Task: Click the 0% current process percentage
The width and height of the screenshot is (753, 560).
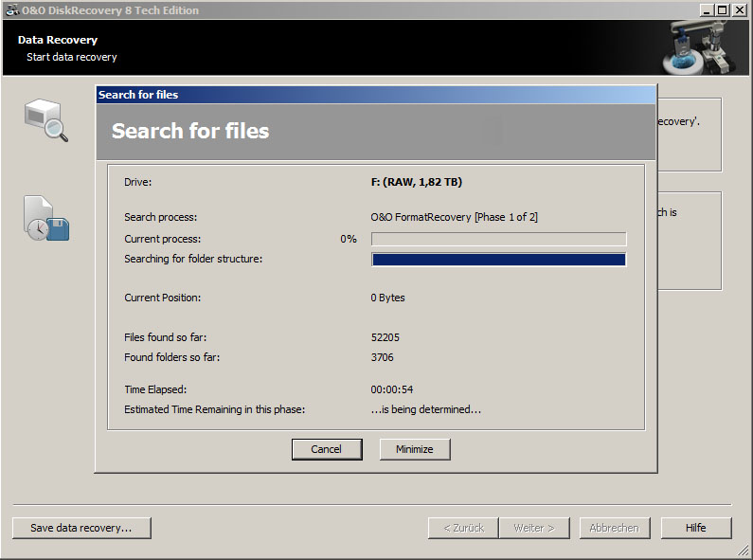Action: [349, 239]
